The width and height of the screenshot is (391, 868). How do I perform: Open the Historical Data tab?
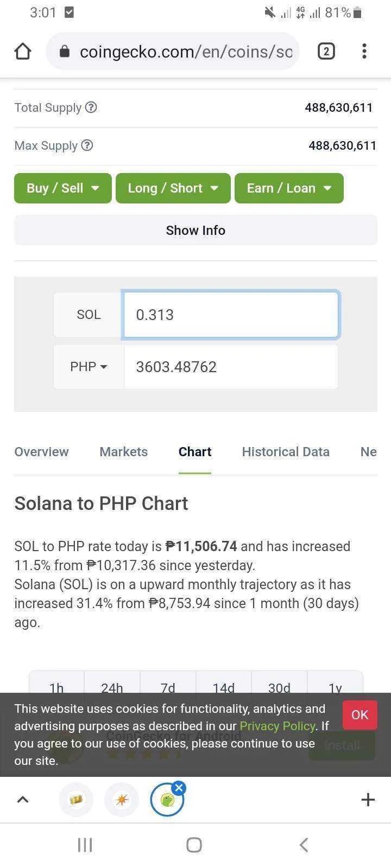286,452
